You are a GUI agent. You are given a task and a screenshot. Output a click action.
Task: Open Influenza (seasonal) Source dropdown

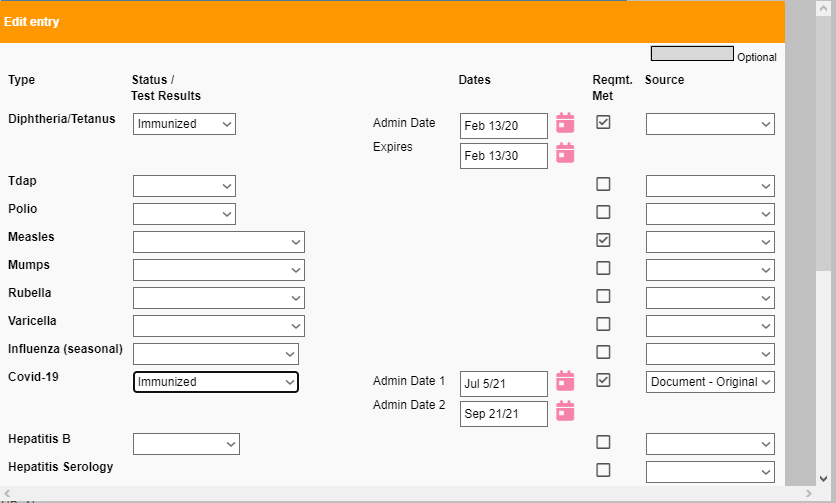[x=710, y=354]
